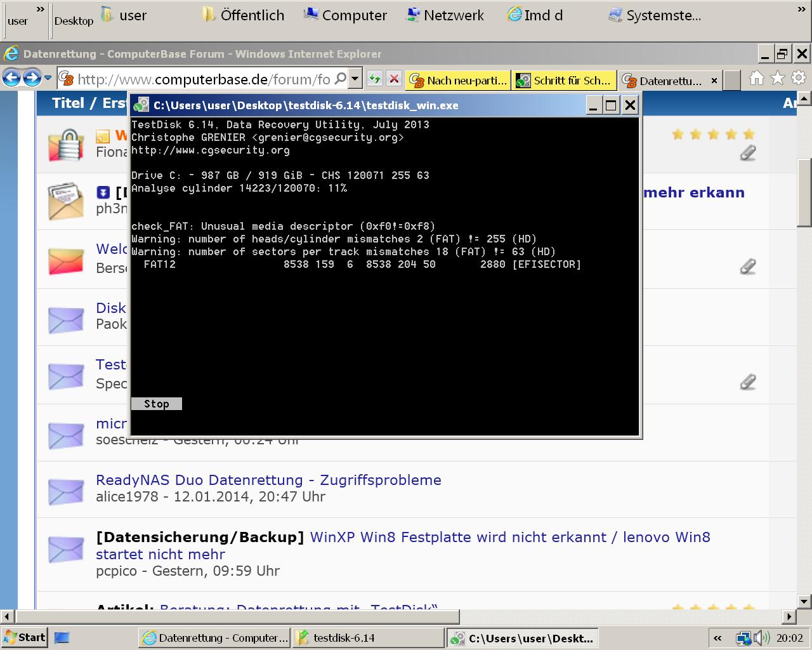The height and width of the screenshot is (650, 812).
Task: Switch to 'Datenrettung - Computer...' taskbar button
Action: click(x=214, y=638)
